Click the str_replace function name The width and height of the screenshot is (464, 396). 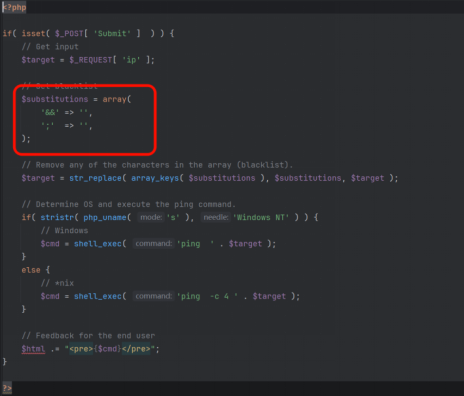click(95, 178)
